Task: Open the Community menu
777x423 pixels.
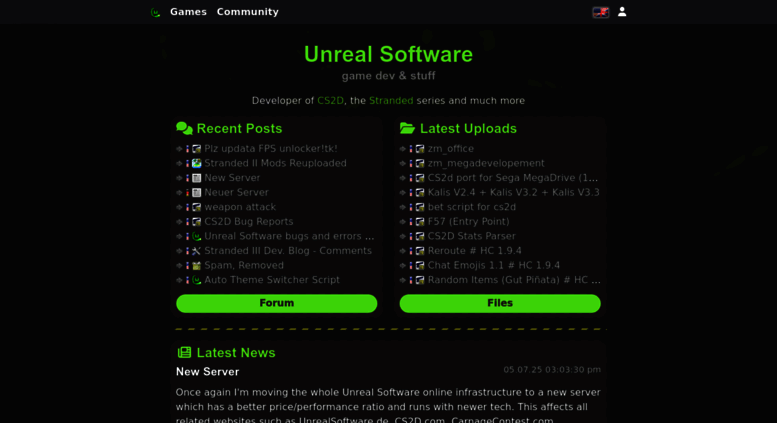Action: click(247, 12)
